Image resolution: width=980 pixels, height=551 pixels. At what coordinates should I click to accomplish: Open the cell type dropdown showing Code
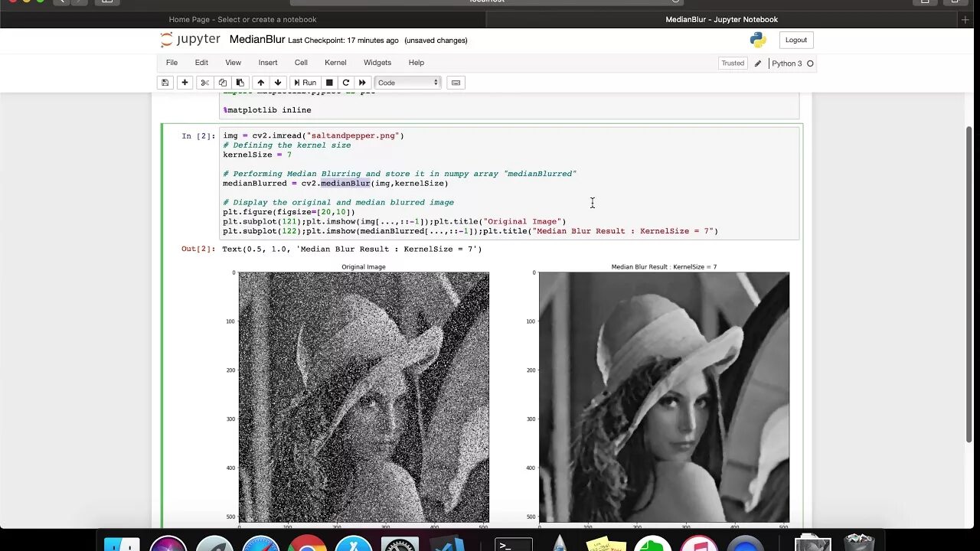pos(407,83)
